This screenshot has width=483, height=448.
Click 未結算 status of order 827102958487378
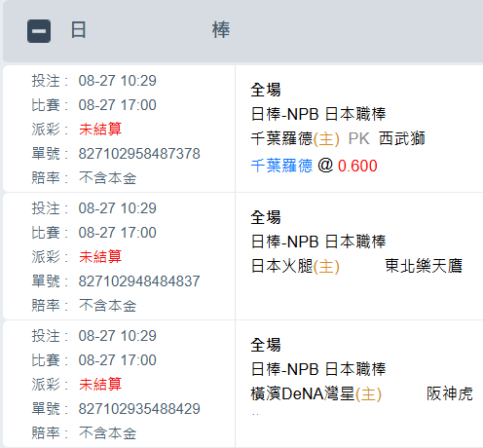tap(100, 129)
